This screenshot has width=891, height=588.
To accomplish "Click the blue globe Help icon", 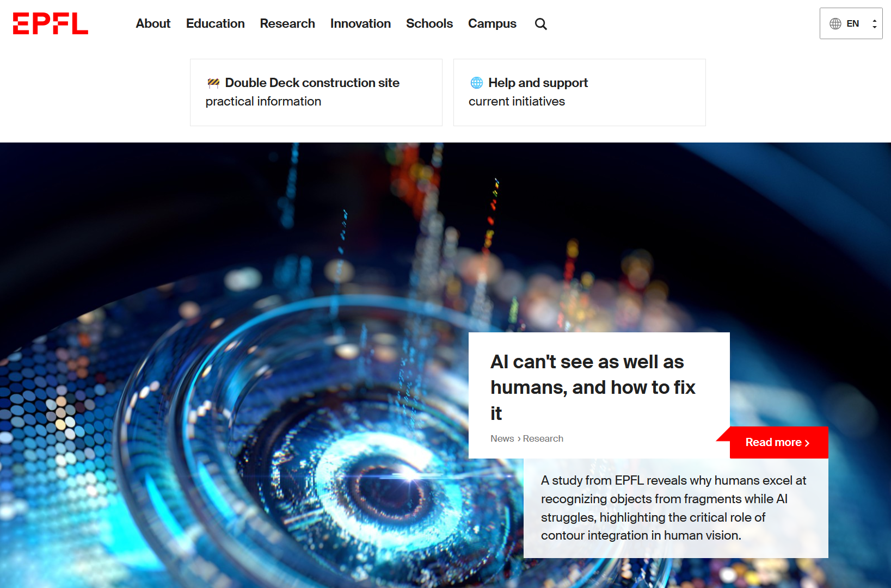I will point(477,83).
